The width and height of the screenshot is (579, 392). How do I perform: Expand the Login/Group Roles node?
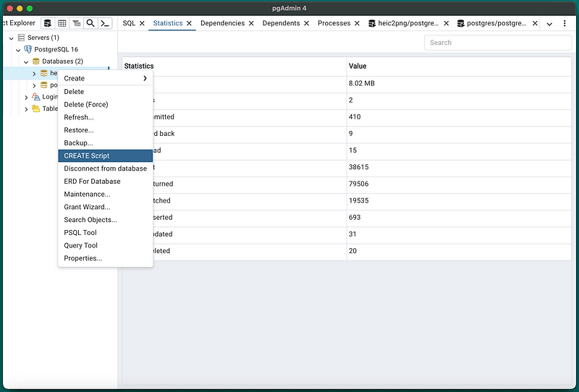pyautogui.click(x=26, y=98)
